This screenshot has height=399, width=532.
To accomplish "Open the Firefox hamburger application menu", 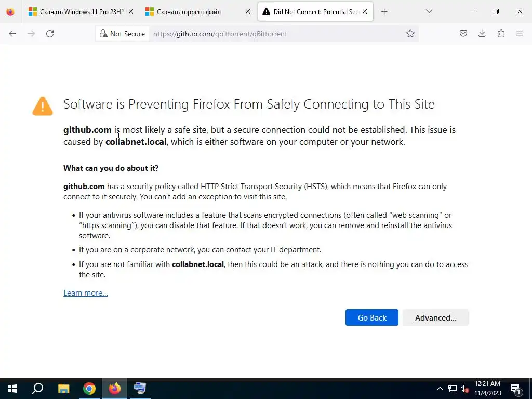I will coord(520,34).
